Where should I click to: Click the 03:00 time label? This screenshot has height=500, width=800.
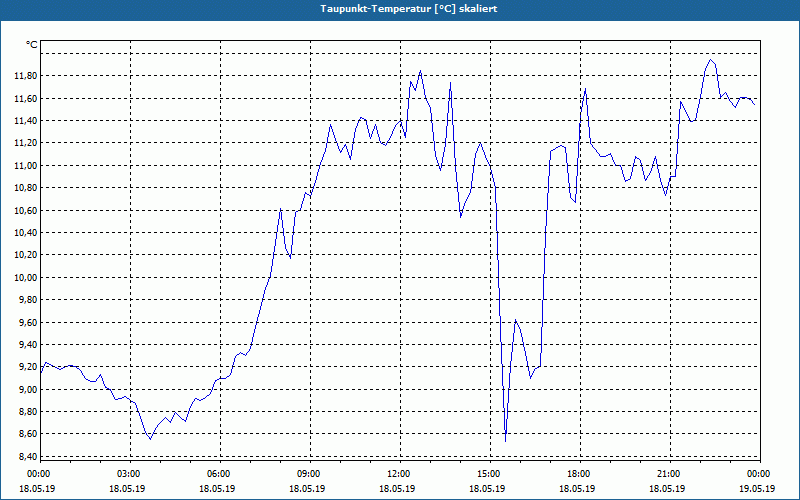[128, 474]
